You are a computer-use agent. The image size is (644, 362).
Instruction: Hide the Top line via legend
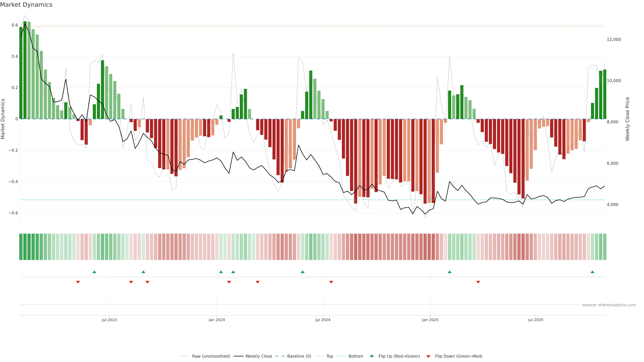[x=330, y=356]
